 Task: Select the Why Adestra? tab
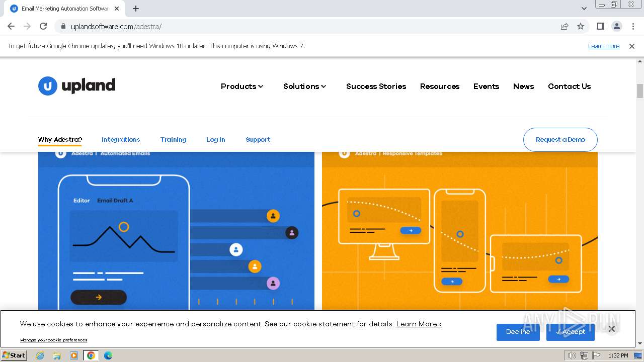pos(60,140)
